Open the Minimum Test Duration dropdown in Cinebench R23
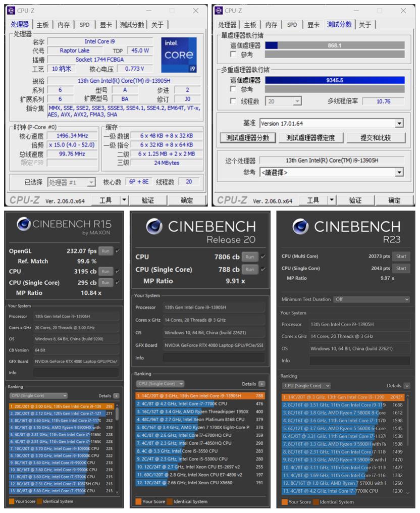The image size is (420, 513). [x=372, y=299]
